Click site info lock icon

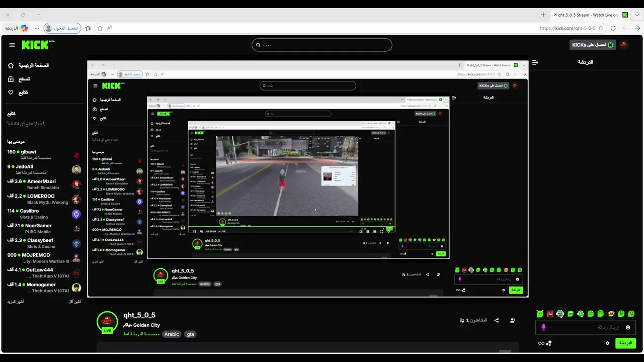[602, 28]
